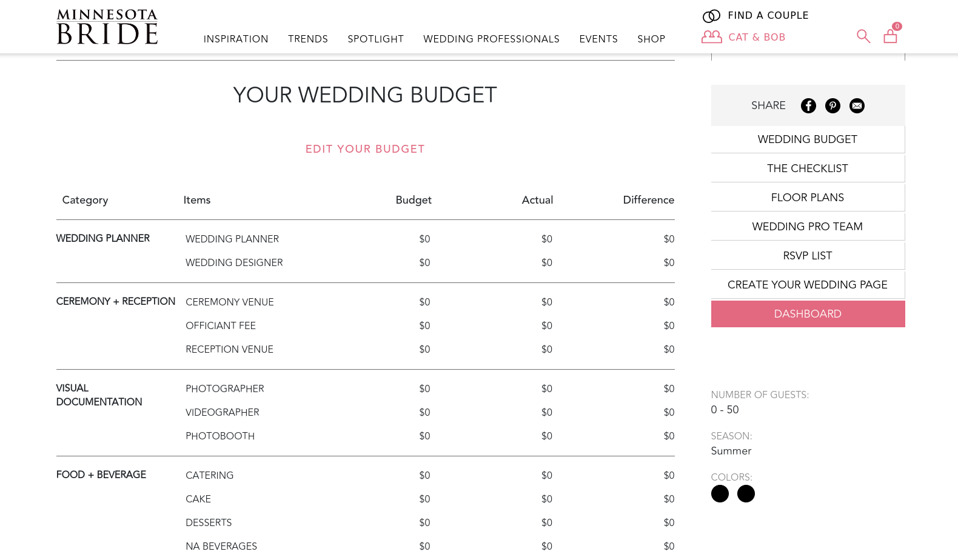Image resolution: width=958 pixels, height=560 pixels.
Task: Click the interlocking rings Find a Couple icon
Action: (x=711, y=16)
